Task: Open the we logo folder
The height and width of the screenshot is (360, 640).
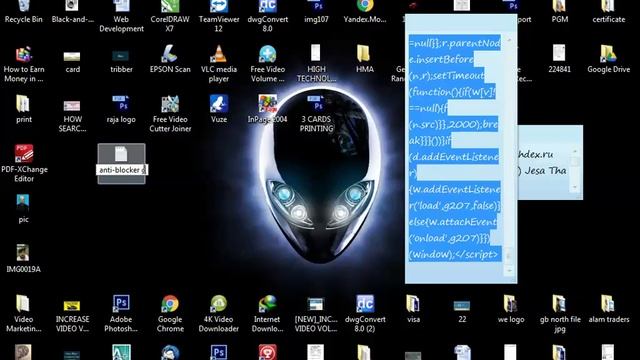Action: (511, 309)
